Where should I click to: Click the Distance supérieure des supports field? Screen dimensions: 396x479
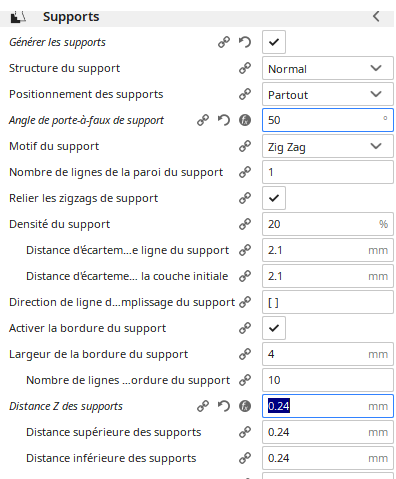click(x=328, y=432)
